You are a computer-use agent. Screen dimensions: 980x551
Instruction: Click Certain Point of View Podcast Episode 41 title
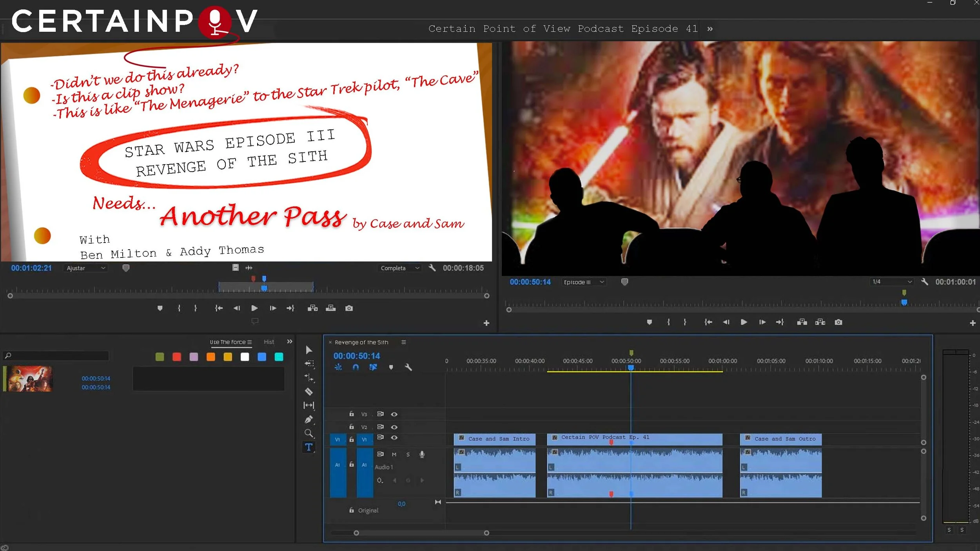[563, 29]
